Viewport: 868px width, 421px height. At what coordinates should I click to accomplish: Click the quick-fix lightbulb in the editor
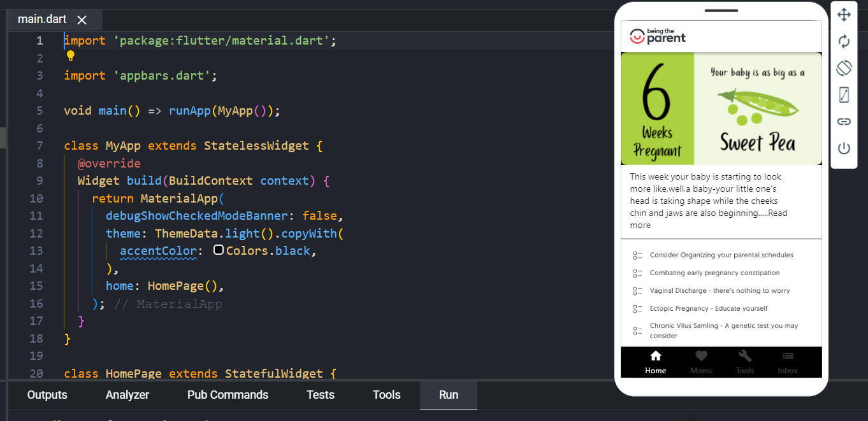[70, 56]
